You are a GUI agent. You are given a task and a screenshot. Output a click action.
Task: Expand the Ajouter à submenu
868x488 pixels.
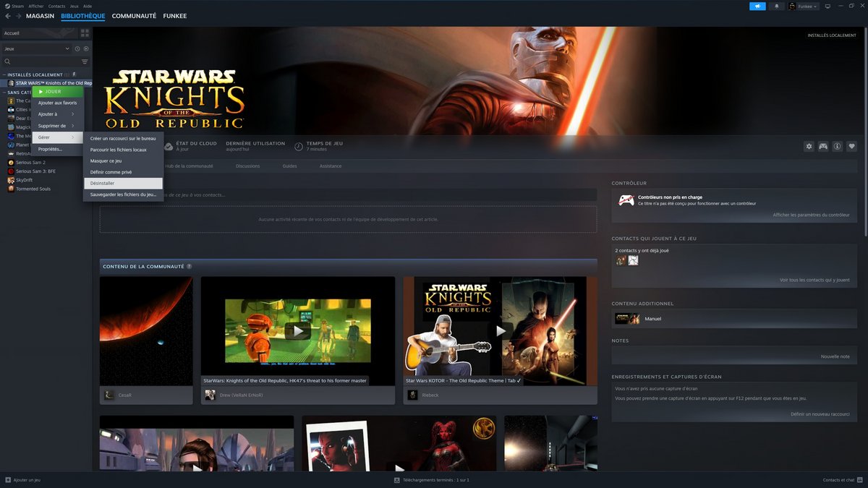click(x=57, y=114)
